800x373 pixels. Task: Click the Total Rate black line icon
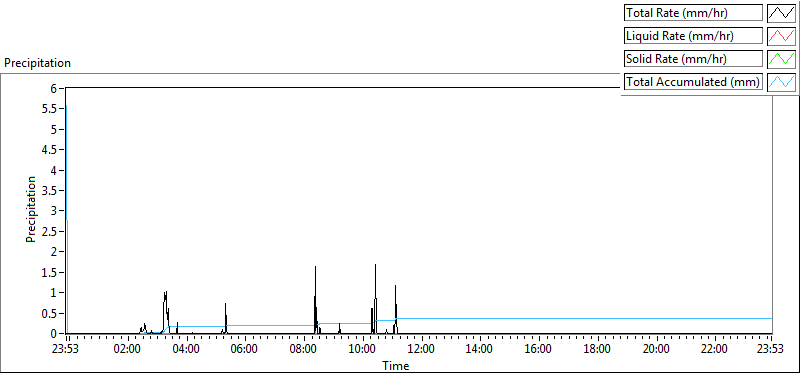(x=782, y=13)
